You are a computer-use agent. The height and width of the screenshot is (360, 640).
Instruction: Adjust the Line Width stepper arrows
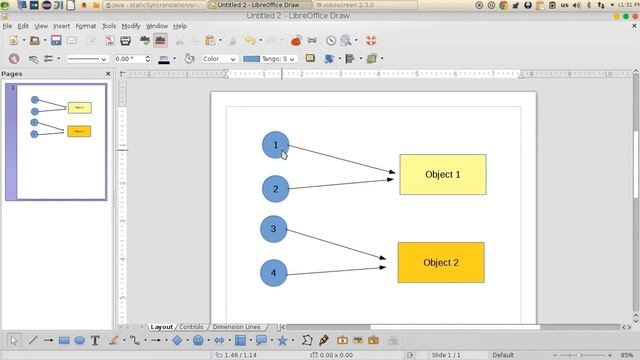147,59
